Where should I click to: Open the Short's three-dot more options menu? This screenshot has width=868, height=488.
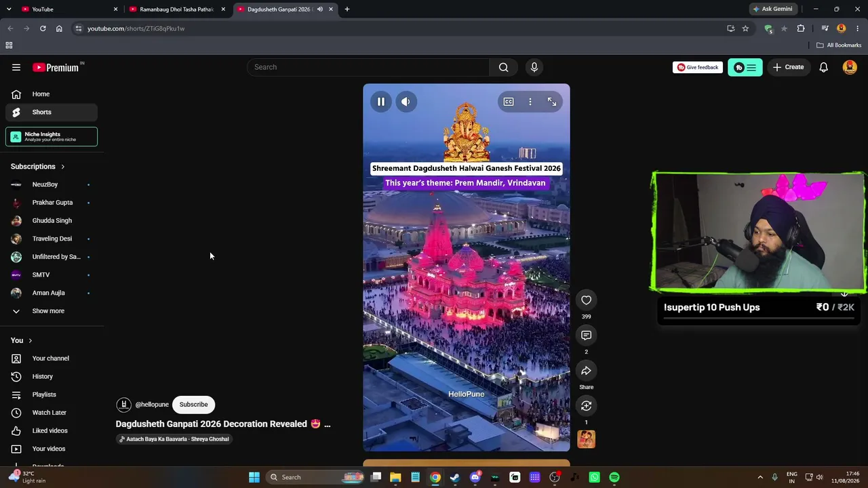pos(530,102)
